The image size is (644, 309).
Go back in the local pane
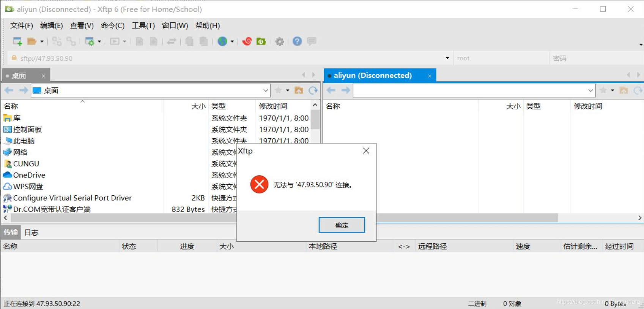click(9, 90)
